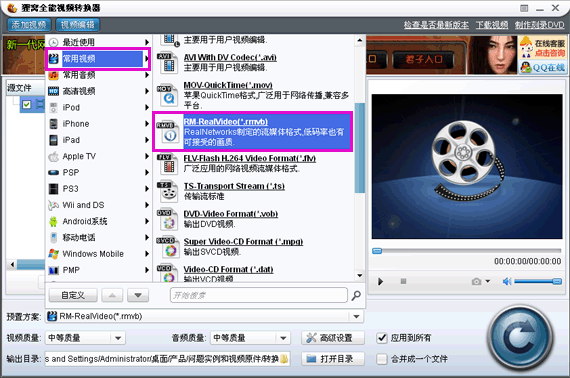Click the FLV format file icon

[x=168, y=164]
